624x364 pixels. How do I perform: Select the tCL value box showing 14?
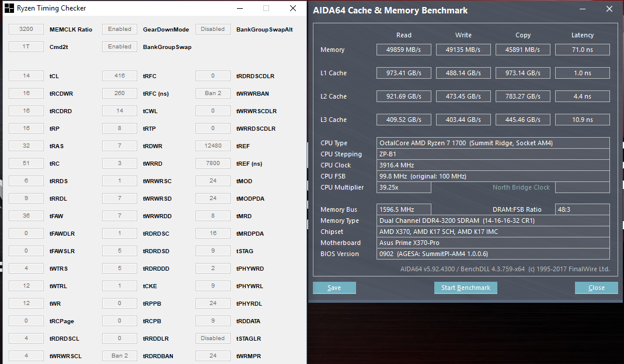pos(26,76)
